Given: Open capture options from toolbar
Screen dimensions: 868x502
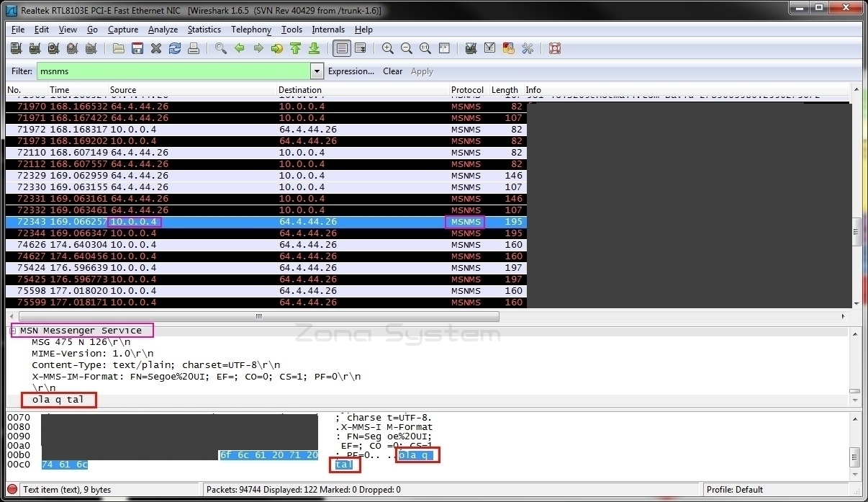Looking at the screenshot, I should click(35, 48).
